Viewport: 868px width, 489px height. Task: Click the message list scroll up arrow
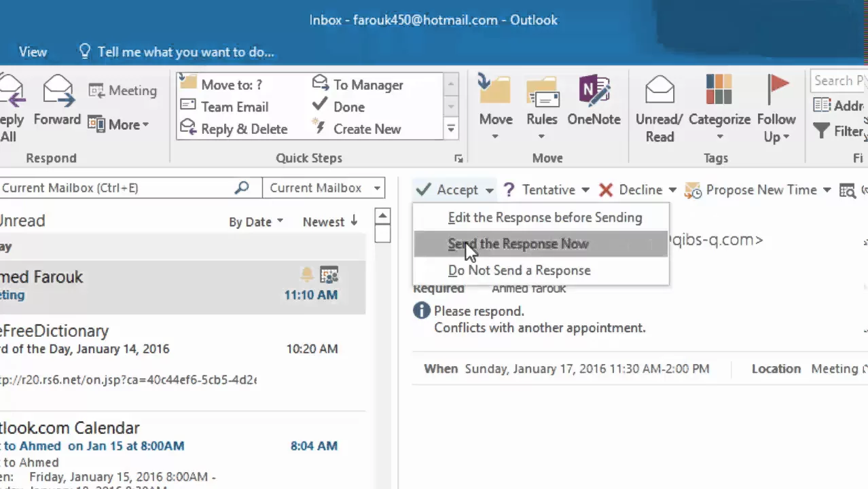[x=383, y=216]
